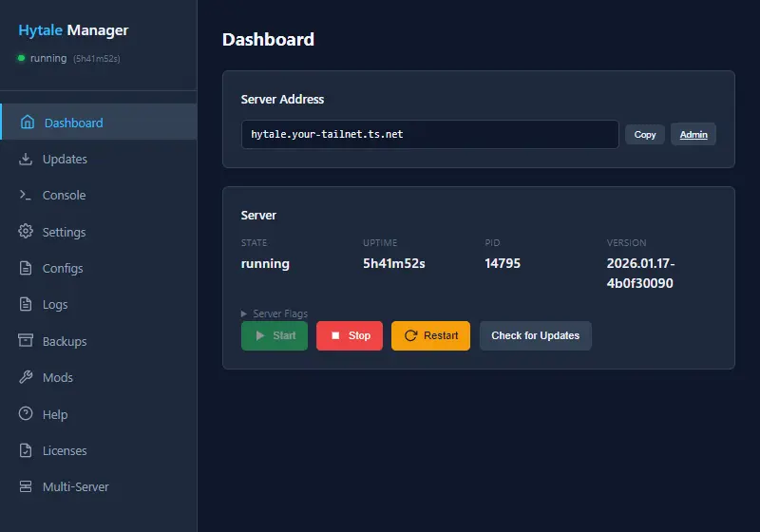Go to the Updates page

pos(99,159)
